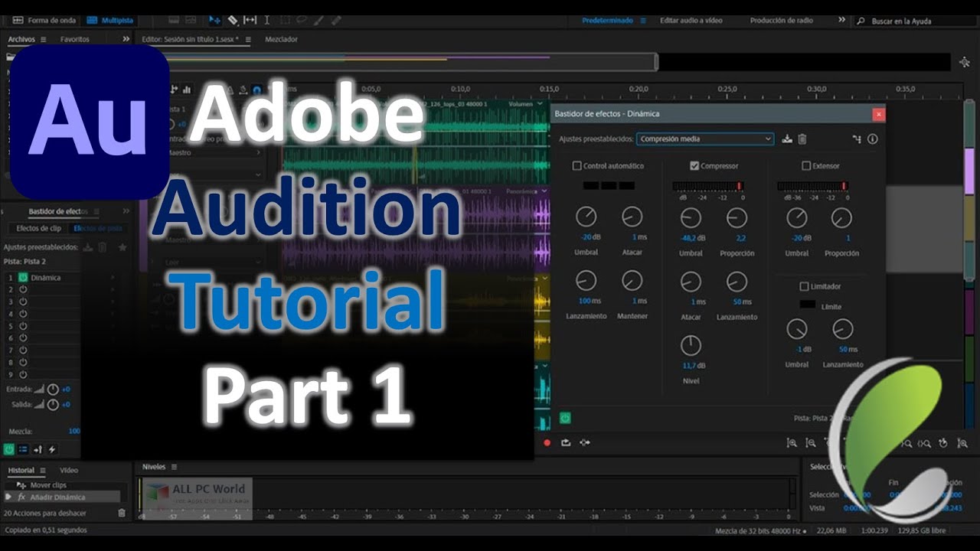This screenshot has width=980, height=551.
Task: Click the Loop playback icon
Action: pyautogui.click(x=566, y=442)
